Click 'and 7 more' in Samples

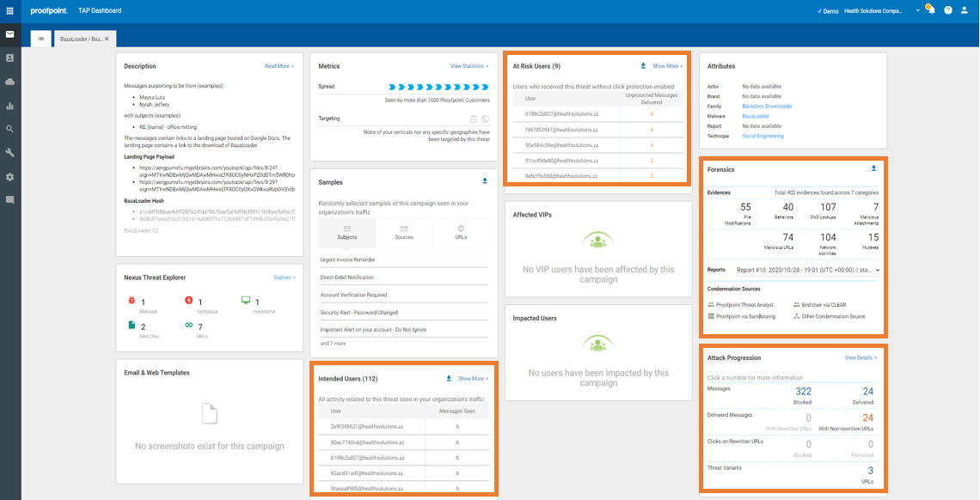click(333, 344)
